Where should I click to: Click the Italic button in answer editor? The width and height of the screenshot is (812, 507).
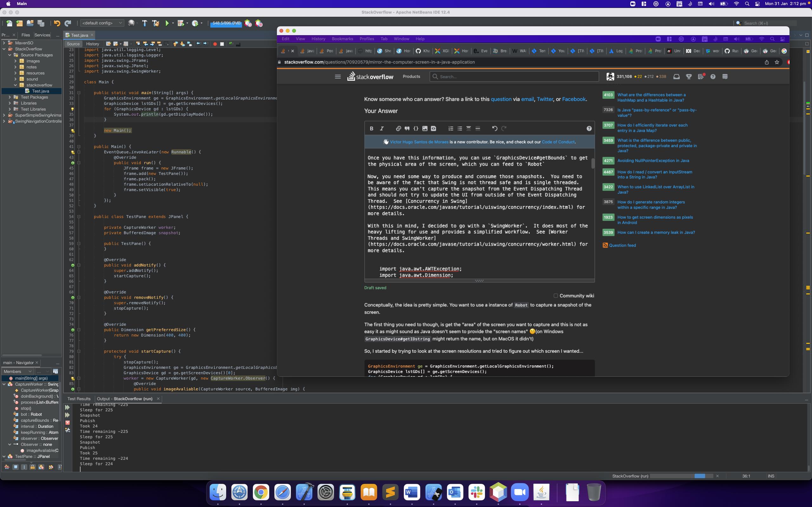coord(382,128)
